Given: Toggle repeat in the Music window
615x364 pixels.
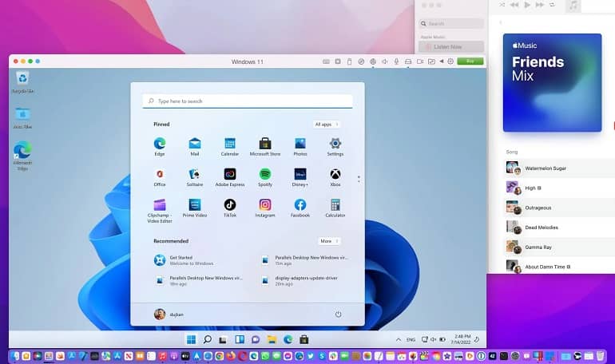Looking at the screenshot, I should (x=552, y=5).
